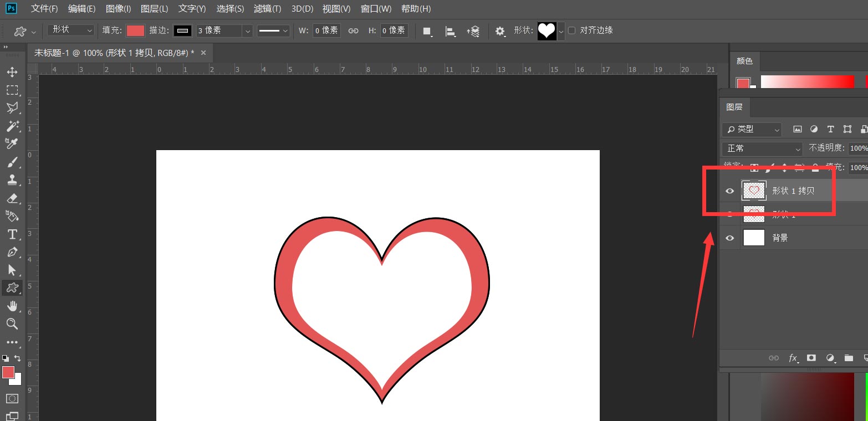The image size is (868, 421).
Task: Open the 图层(L) menu
Action: [x=155, y=9]
